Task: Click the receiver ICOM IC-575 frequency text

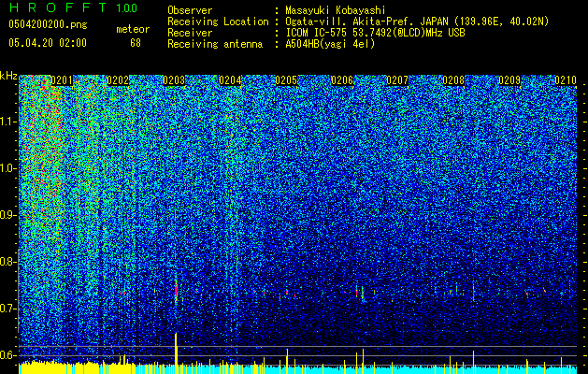Action: (x=375, y=33)
